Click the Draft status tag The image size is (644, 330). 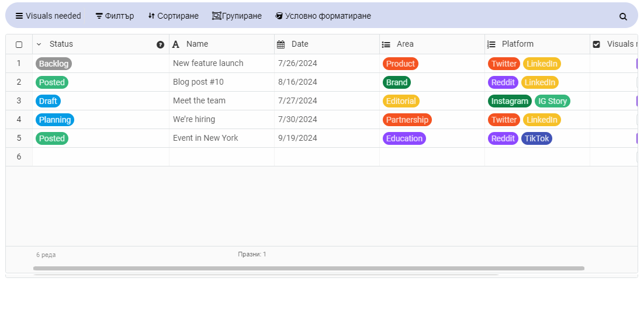(x=48, y=101)
